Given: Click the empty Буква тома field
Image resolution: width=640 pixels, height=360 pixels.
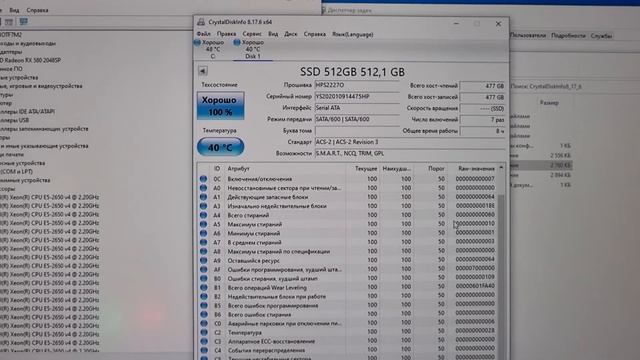Looking at the screenshot, I should pyautogui.click(x=357, y=131).
